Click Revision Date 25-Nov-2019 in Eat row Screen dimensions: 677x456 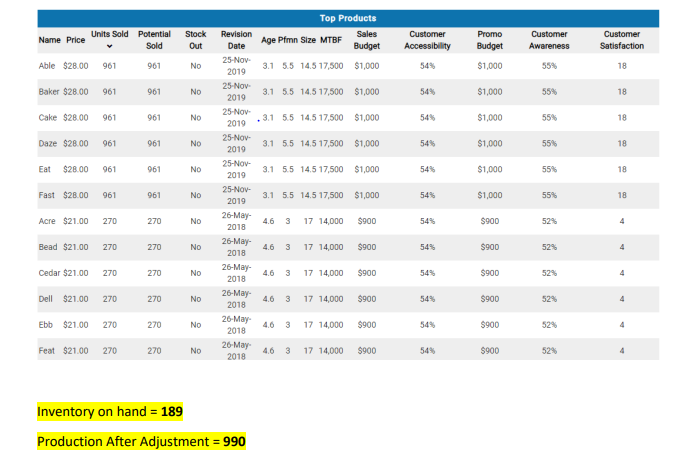(236, 170)
